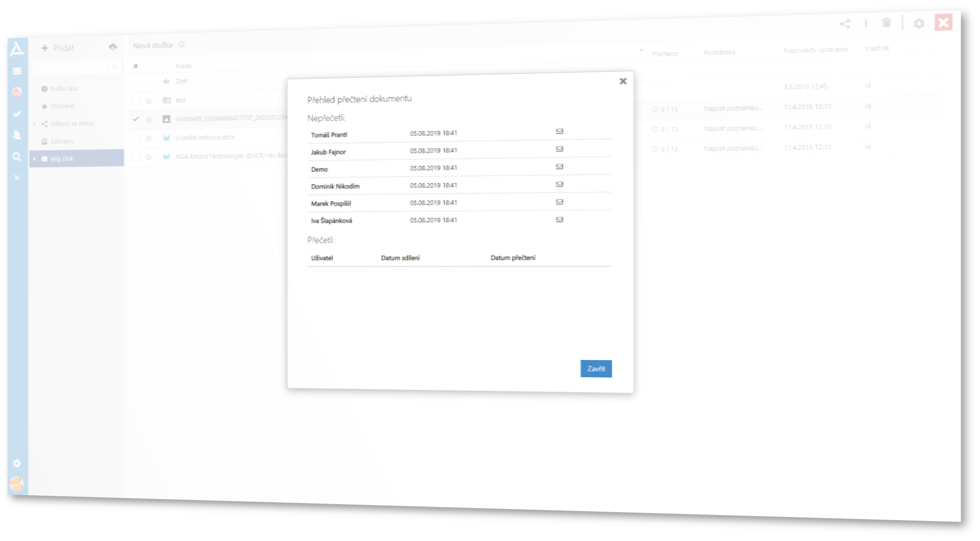This screenshot has height=541, width=980.
Task: Click the app logo in sidebar
Action: [x=16, y=49]
